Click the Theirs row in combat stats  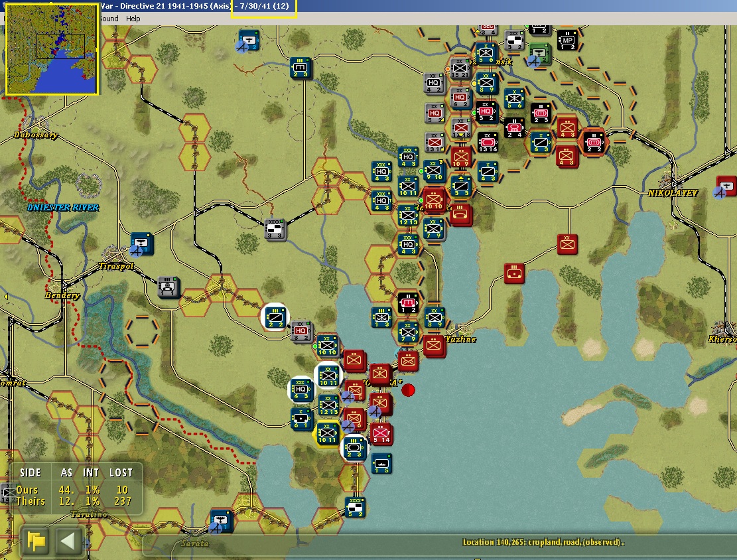(75, 502)
